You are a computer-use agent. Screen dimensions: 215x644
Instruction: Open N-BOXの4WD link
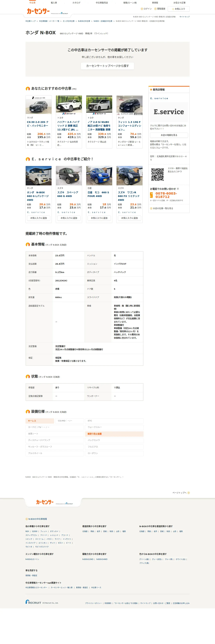coord(102,559)
